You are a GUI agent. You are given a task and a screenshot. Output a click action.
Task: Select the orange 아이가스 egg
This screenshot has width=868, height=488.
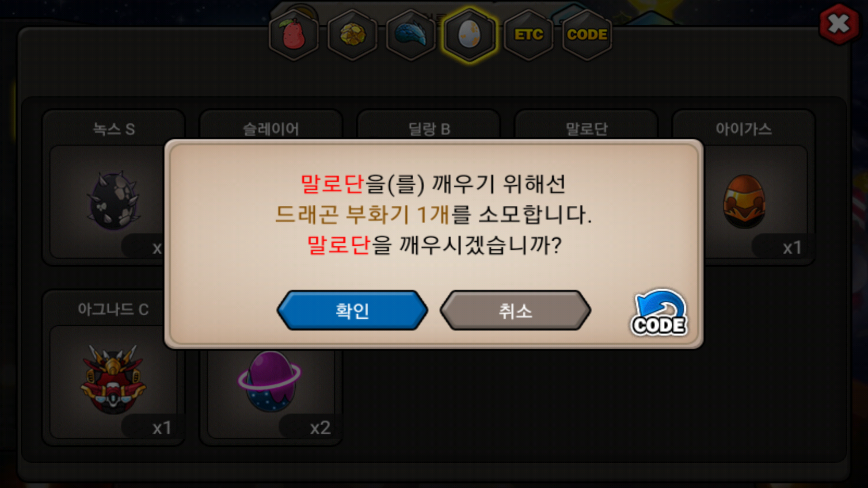744,202
